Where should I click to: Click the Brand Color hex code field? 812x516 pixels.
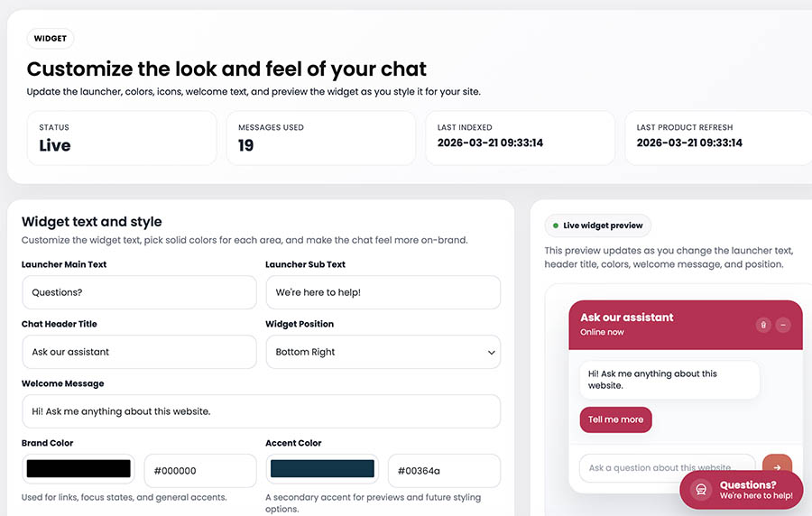pos(200,471)
